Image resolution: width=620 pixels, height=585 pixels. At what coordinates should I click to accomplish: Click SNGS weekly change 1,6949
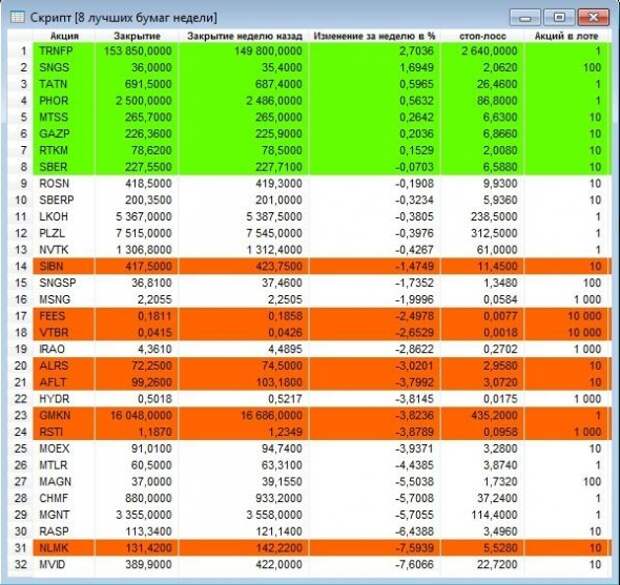point(416,67)
